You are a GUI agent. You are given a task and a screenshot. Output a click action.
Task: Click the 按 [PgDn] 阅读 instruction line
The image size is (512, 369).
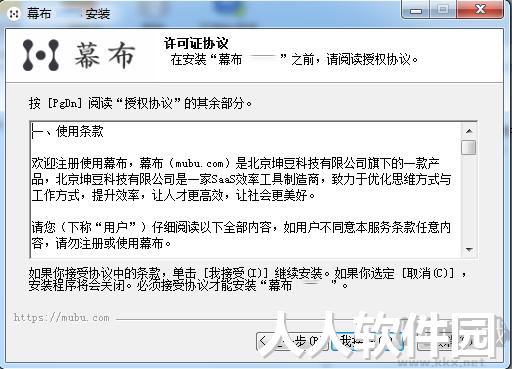140,103
